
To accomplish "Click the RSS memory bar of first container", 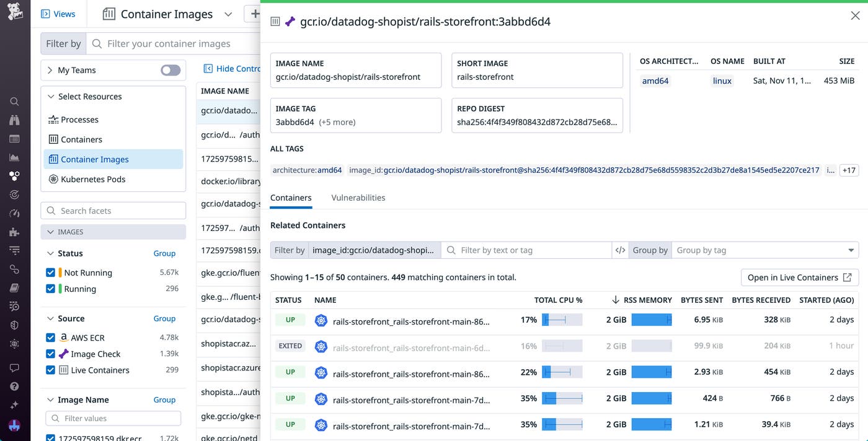I will [651, 320].
